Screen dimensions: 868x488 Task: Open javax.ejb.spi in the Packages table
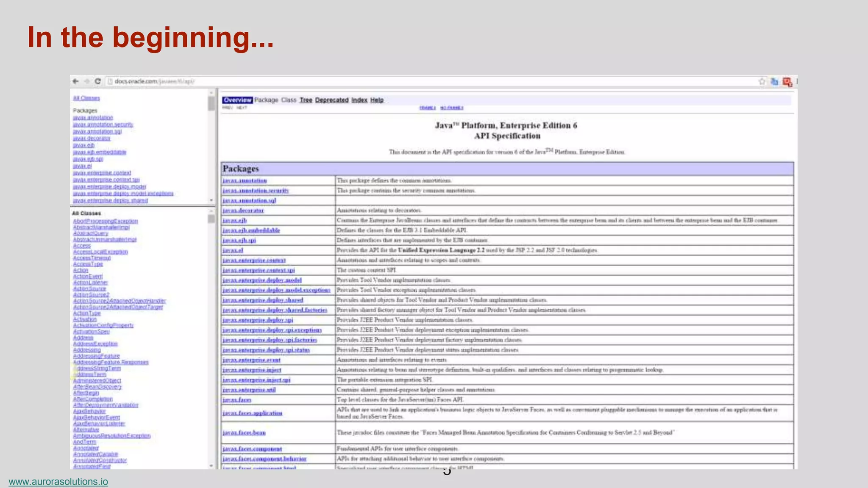tap(239, 240)
